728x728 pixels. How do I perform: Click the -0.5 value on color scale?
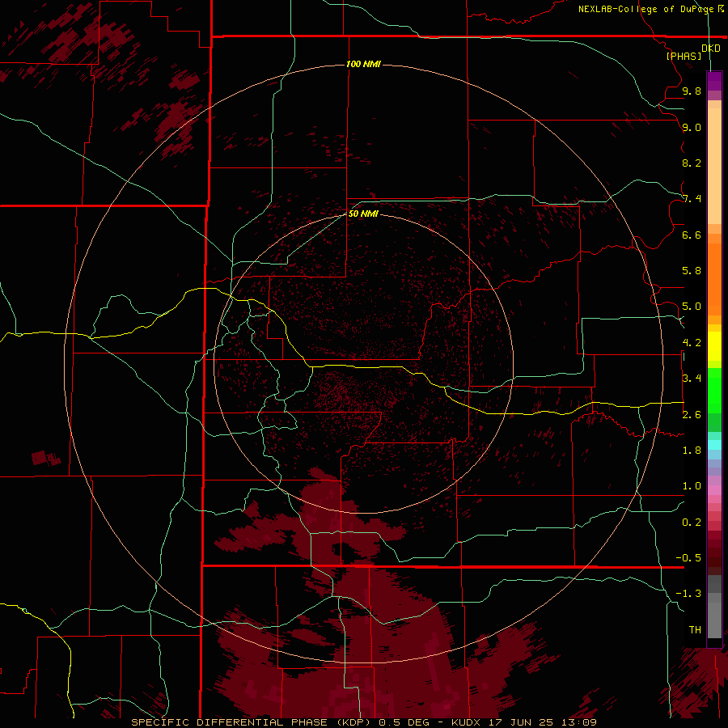coord(688,558)
